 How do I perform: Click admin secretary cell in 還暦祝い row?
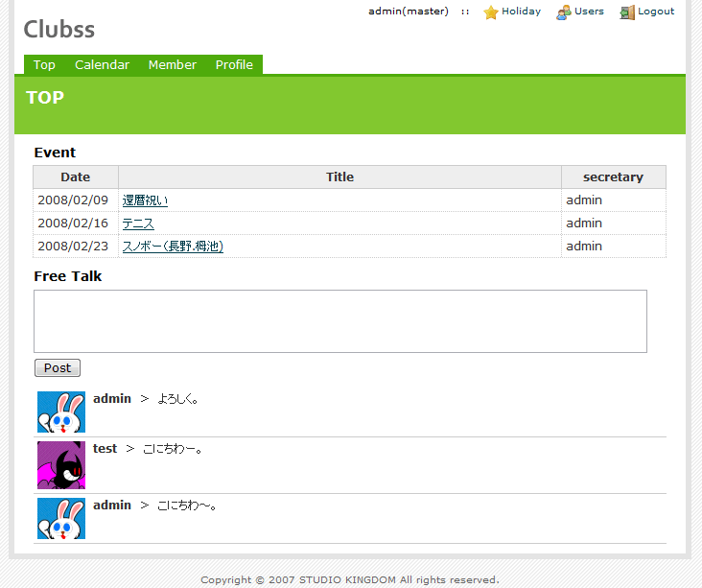click(x=614, y=200)
